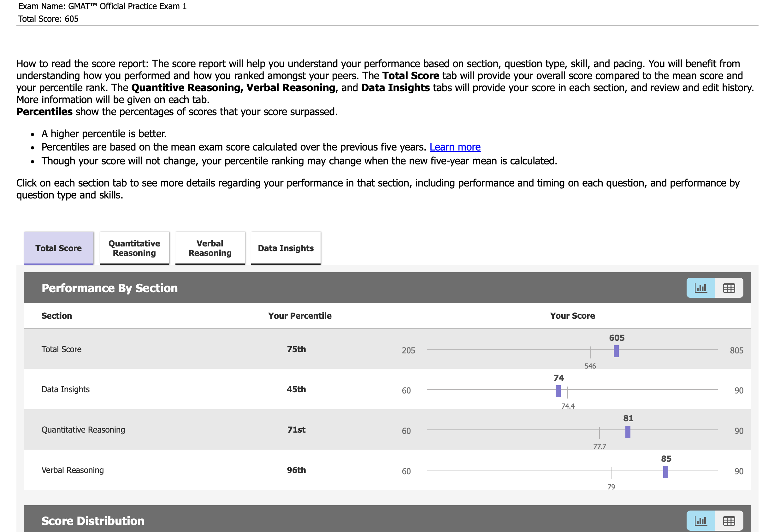Screen dimensions: 768x532
Task: Show Score Distribution as a chart
Action: click(x=700, y=521)
